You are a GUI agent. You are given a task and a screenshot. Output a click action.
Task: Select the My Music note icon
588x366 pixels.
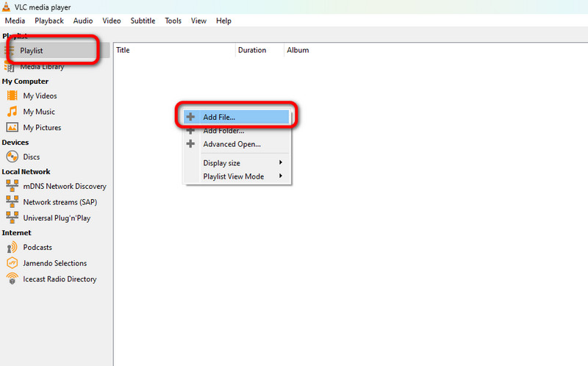12,112
